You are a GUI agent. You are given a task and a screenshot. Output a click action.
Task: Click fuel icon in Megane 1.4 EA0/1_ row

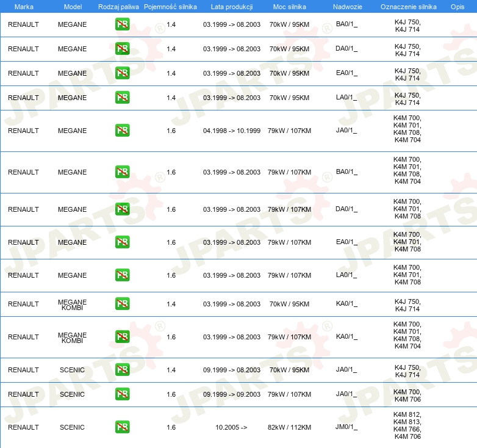tap(122, 73)
